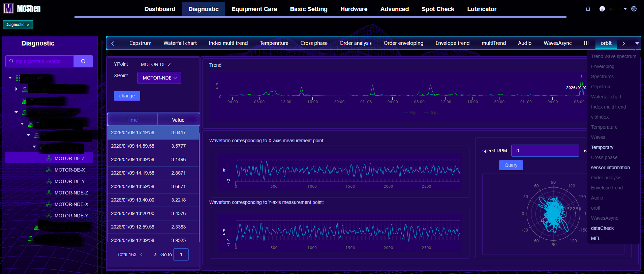This screenshot has height=274, width=644.
Task: Open the language globe icon
Action: (x=634, y=9)
